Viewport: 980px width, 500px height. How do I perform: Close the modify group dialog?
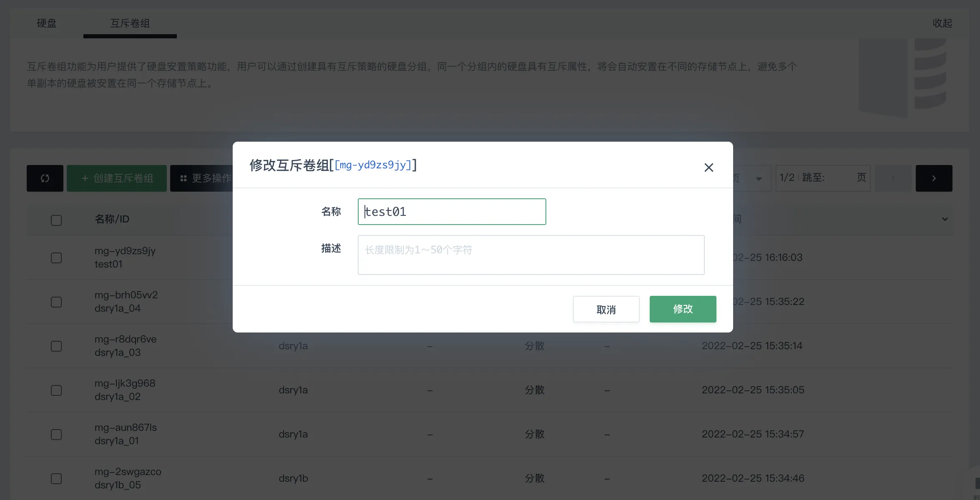(709, 167)
